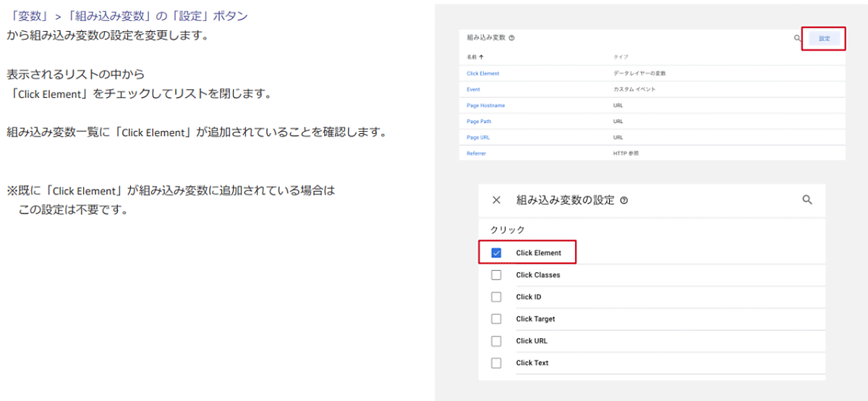This screenshot has width=868, height=401.
Task: Click the 設定 button for built-in variables
Action: 824,38
